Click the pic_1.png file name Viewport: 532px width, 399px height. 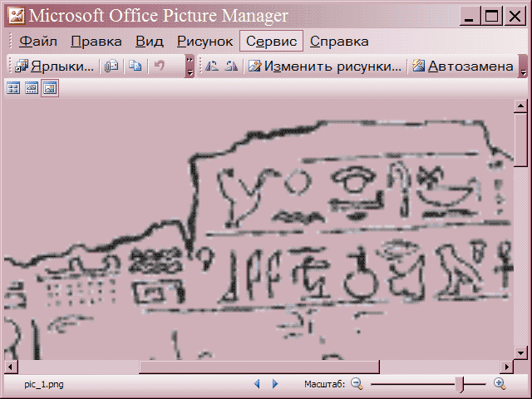[x=44, y=384]
